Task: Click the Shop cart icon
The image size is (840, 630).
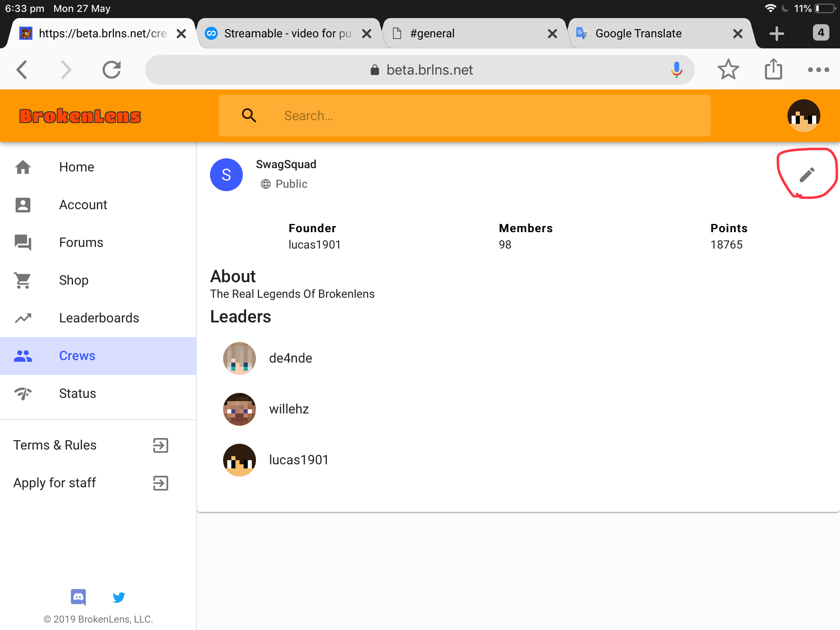Action: (x=23, y=280)
